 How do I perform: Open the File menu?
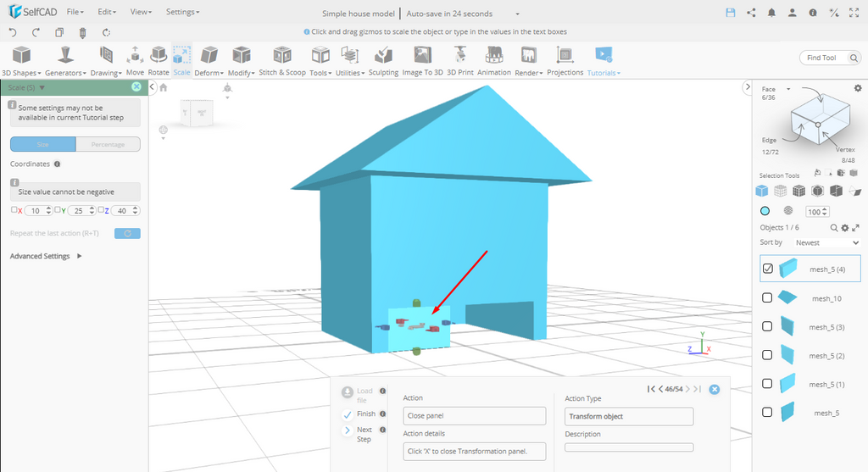[75, 13]
